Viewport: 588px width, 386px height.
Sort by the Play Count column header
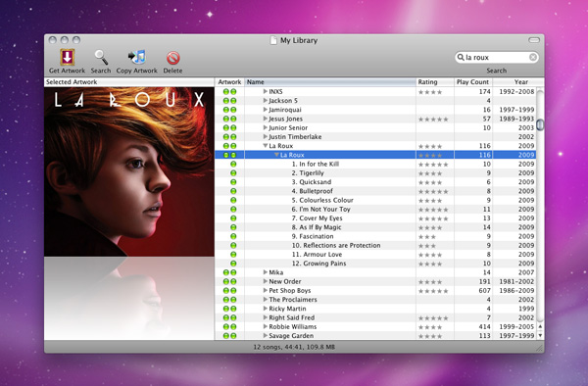click(x=473, y=82)
